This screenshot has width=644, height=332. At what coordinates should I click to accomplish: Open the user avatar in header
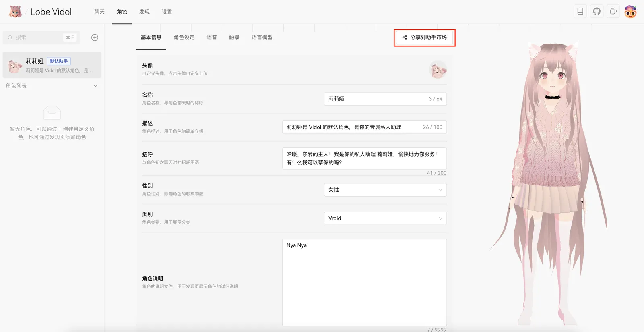[x=630, y=11]
